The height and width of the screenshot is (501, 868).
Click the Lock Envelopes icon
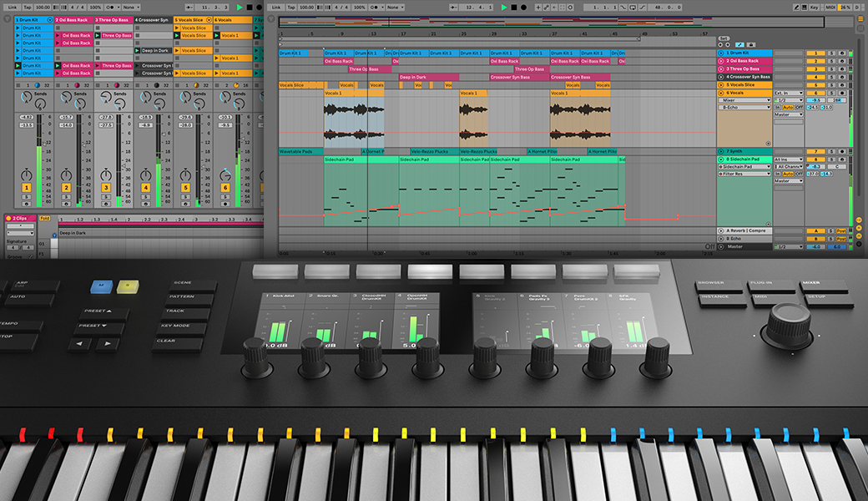pos(752,44)
